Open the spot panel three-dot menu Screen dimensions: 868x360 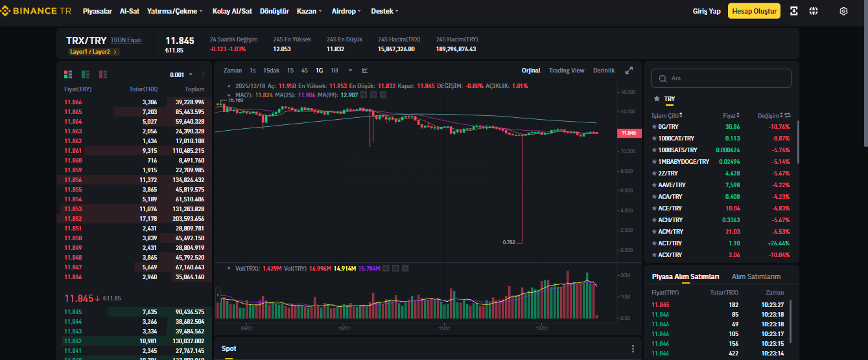point(633,348)
